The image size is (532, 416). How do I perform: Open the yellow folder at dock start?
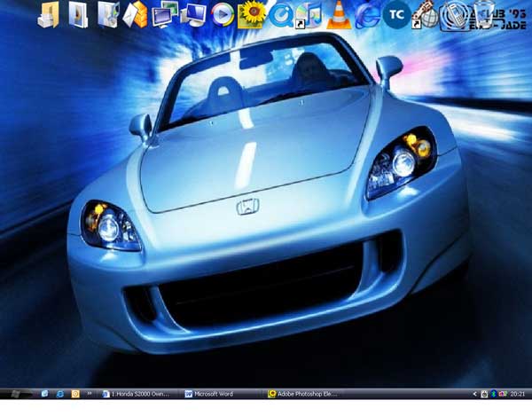[49, 14]
